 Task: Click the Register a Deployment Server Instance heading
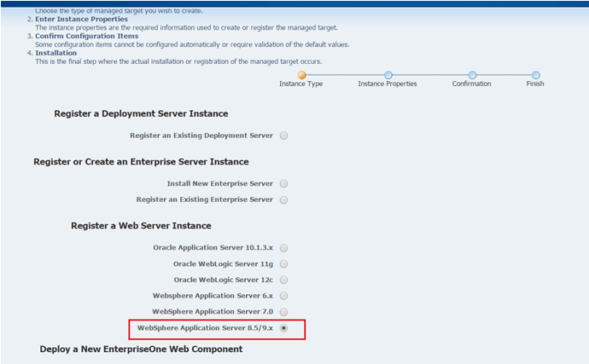coord(141,113)
